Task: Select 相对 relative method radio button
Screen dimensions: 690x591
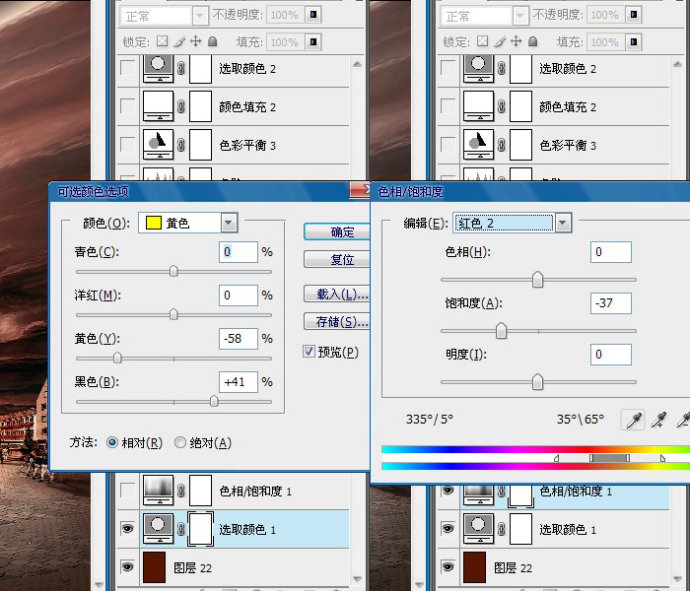Action: (112, 442)
